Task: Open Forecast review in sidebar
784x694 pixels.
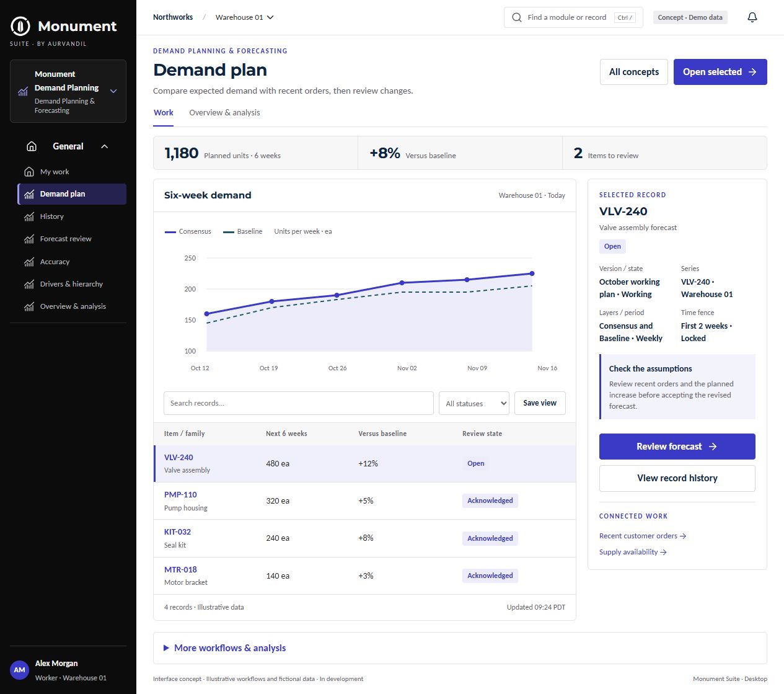Action: point(72,239)
